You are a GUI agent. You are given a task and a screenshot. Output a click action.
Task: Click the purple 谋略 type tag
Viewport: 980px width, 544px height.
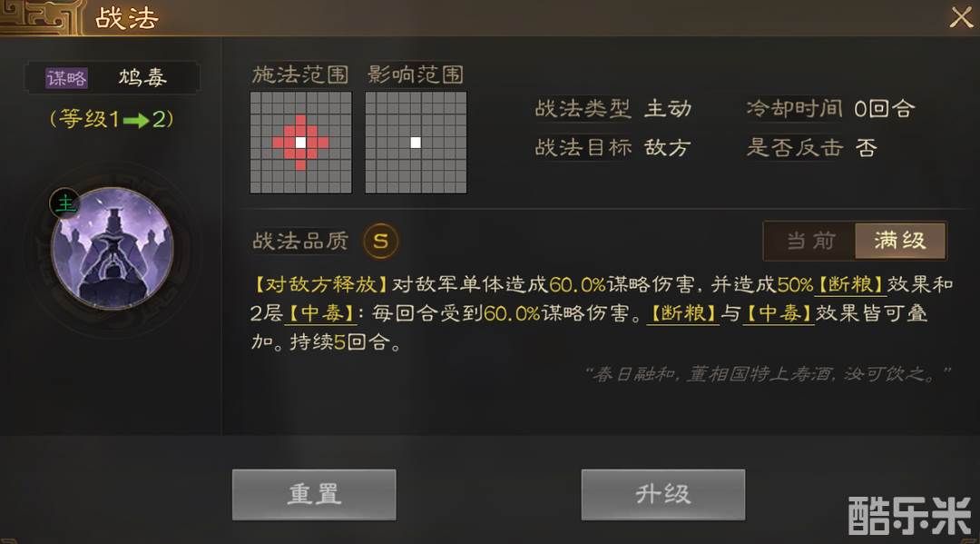click(x=67, y=78)
